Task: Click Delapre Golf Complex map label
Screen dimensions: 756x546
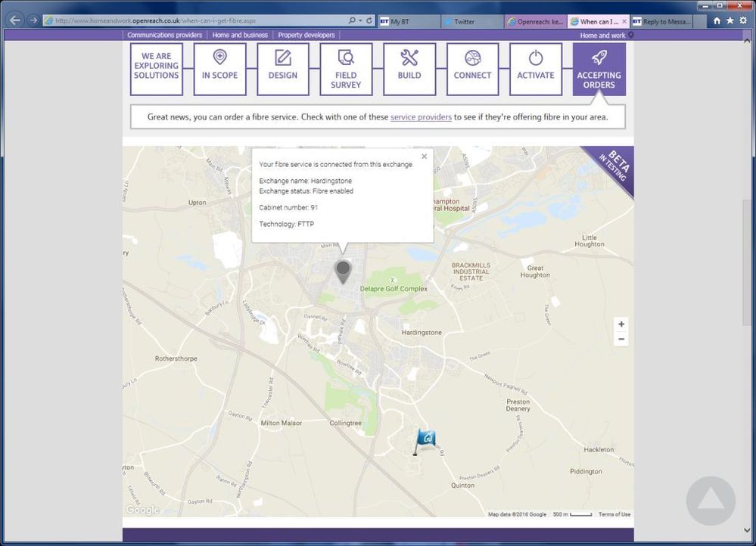Action: 394,289
